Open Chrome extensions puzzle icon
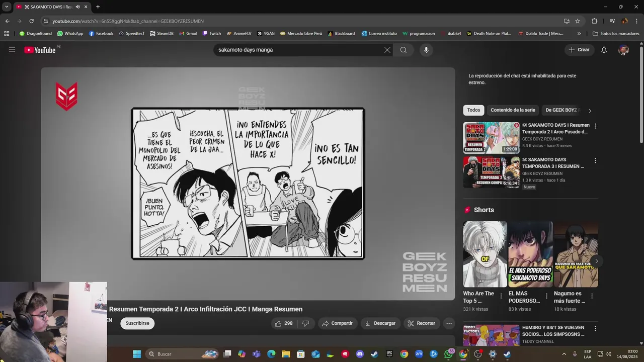The image size is (644, 362). pyautogui.click(x=594, y=21)
